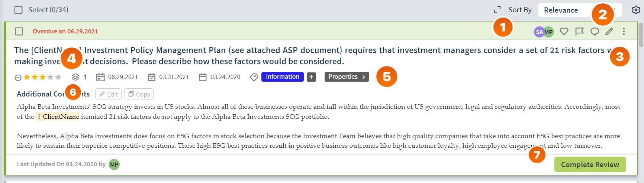
Task: Click the tag icon beside Information
Action: click(254, 77)
